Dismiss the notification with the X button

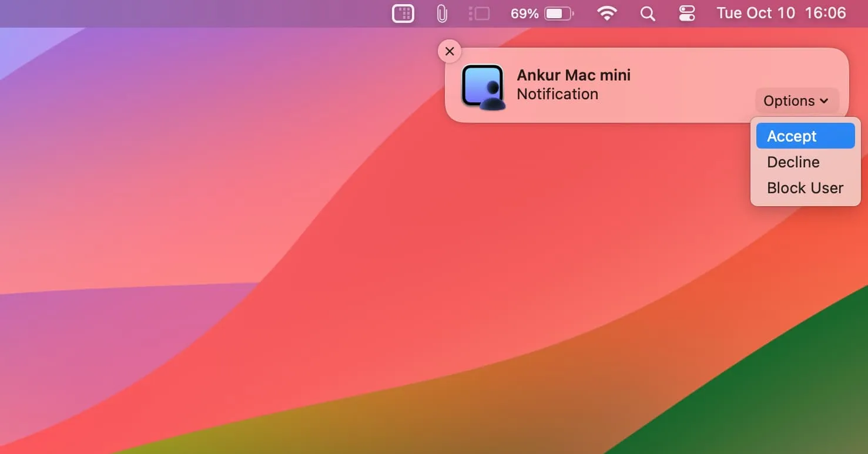tap(450, 51)
